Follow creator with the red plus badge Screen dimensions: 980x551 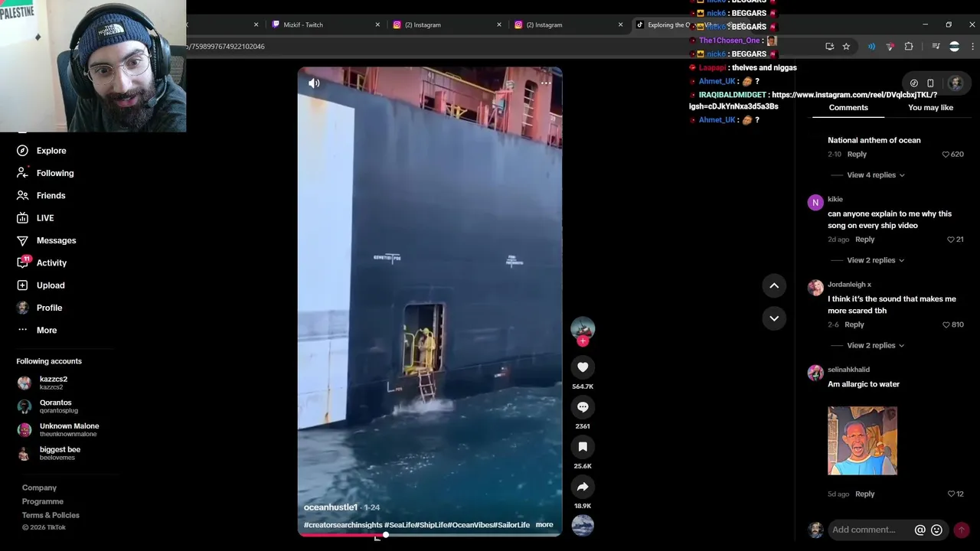tap(583, 341)
